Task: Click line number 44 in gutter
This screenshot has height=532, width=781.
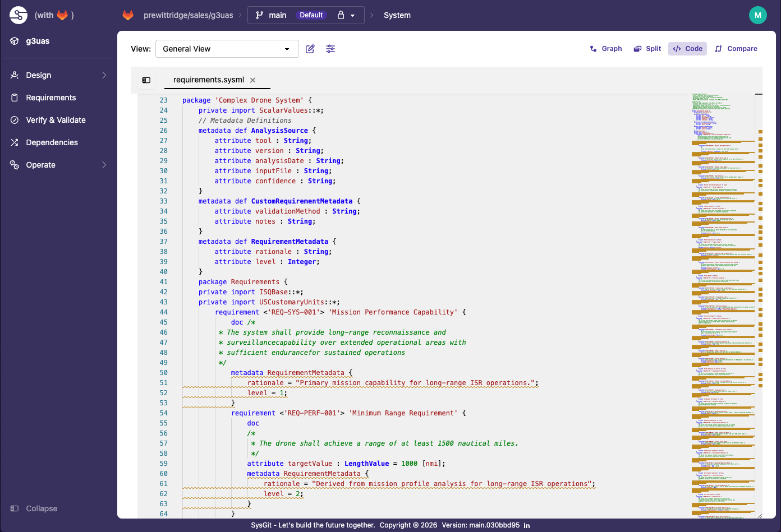Action: click(x=163, y=312)
